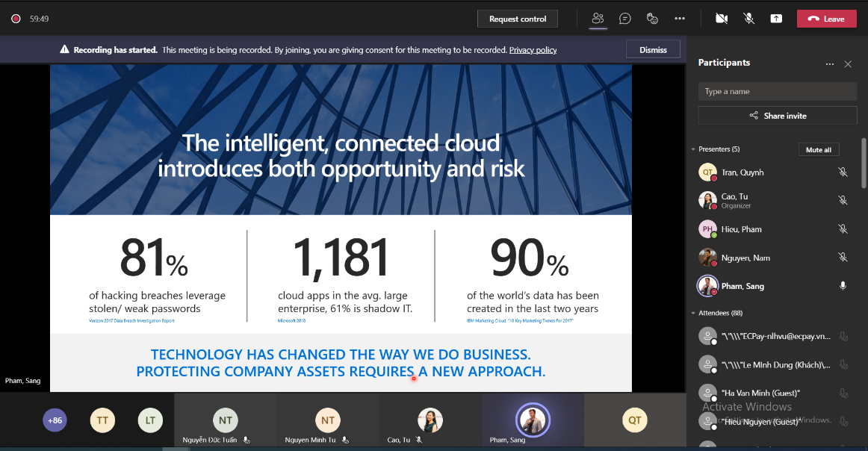This screenshot has width=868, height=451.
Task: Click the muted mic icon for Cao, Tu organizer
Action: [843, 200]
